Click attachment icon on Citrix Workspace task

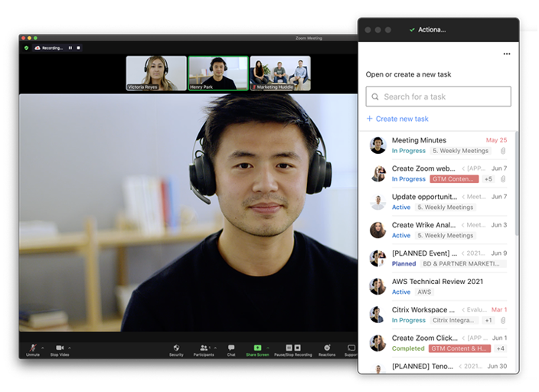pos(503,321)
